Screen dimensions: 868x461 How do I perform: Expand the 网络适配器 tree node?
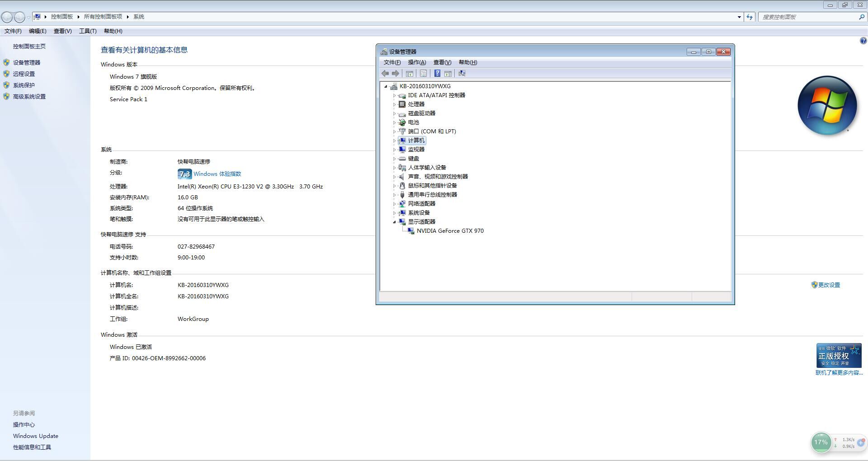[394, 204]
